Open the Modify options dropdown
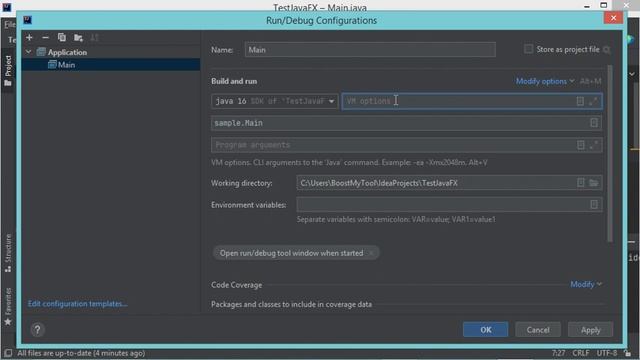The image size is (640, 360). [545, 81]
